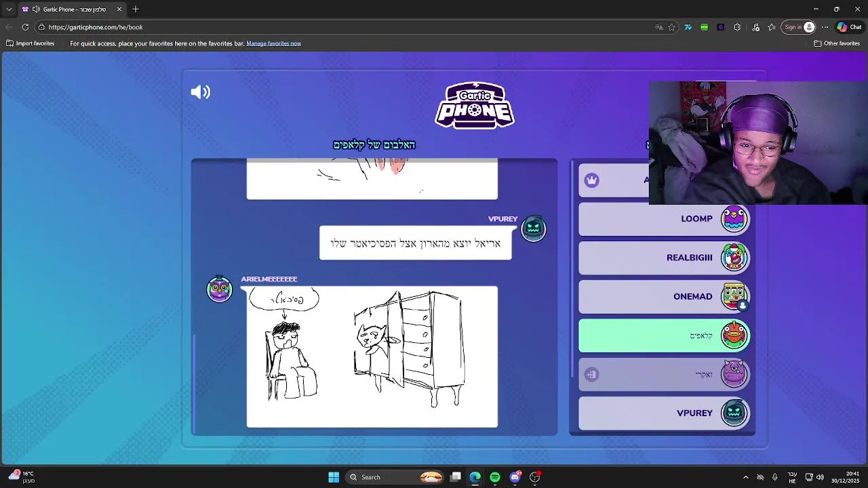The height and width of the screenshot is (488, 868).
Task: Click ONEMAD's slot machine avatar
Action: tap(734, 296)
